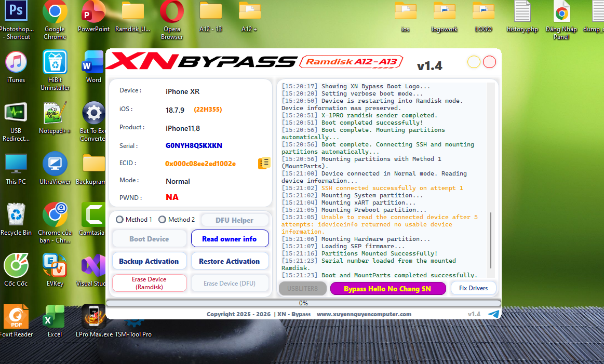Launch Excel from the desktop
This screenshot has width=604, height=364.
coord(55,321)
